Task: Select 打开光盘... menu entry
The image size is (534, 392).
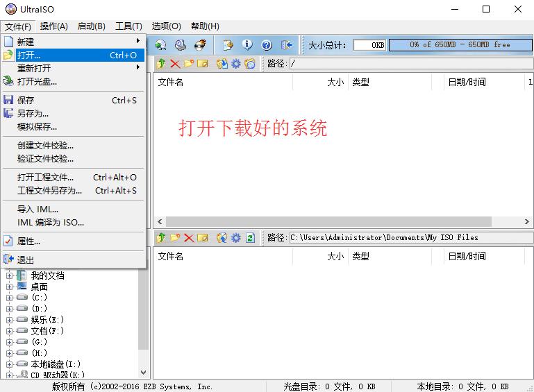Action: coord(74,82)
